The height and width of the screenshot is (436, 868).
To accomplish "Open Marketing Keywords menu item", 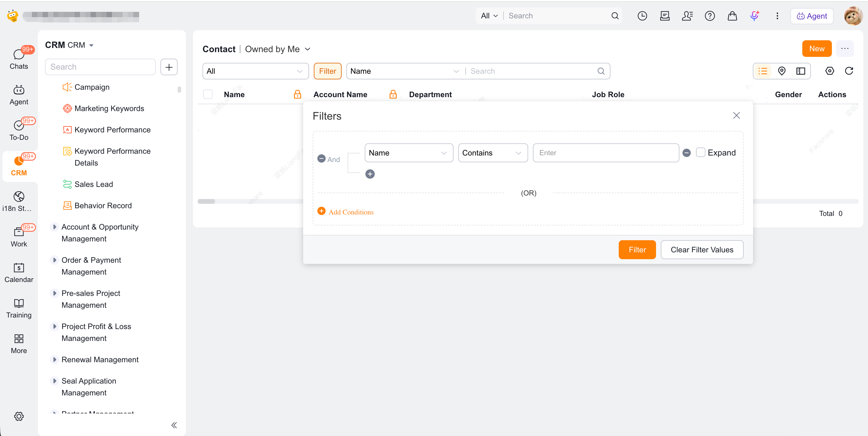I will coord(103,109).
